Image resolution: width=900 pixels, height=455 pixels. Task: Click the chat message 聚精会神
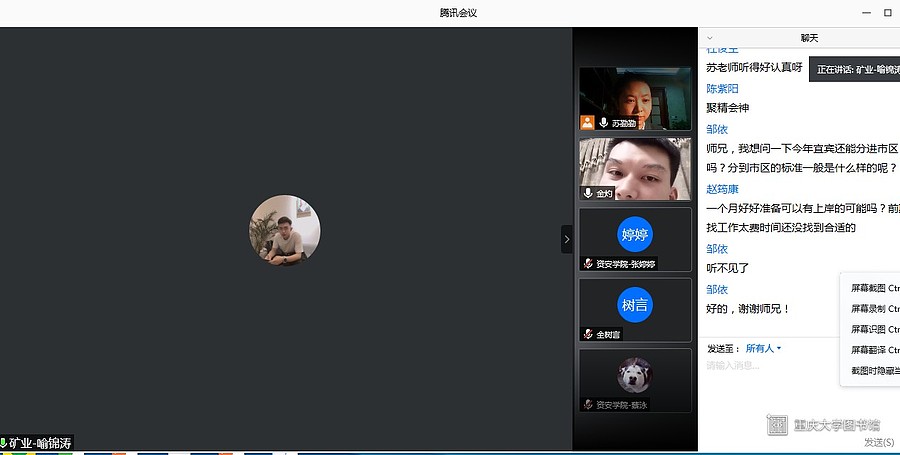[727, 108]
